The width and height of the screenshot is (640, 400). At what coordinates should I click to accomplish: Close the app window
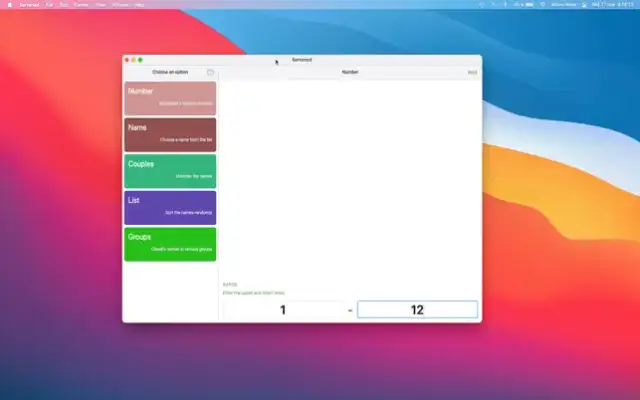(127, 60)
